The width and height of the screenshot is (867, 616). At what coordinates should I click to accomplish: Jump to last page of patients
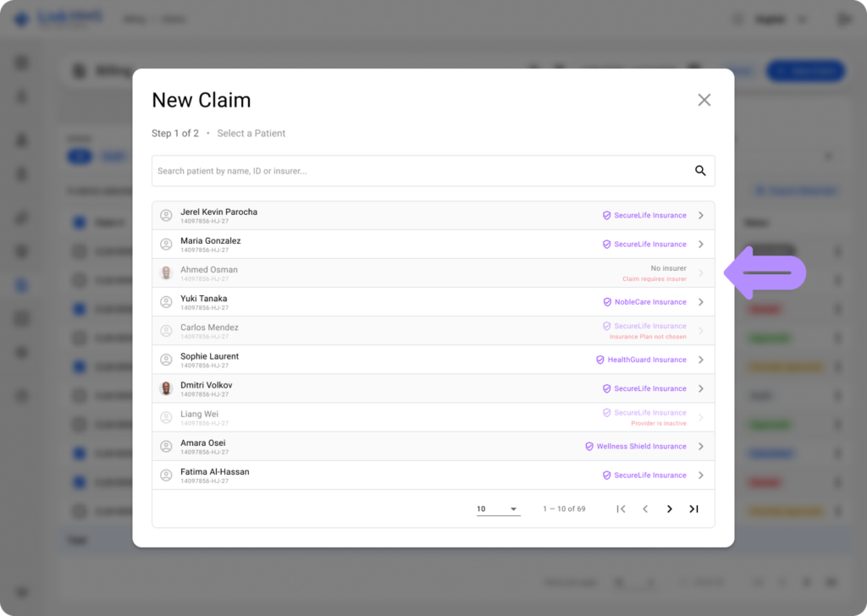point(694,509)
